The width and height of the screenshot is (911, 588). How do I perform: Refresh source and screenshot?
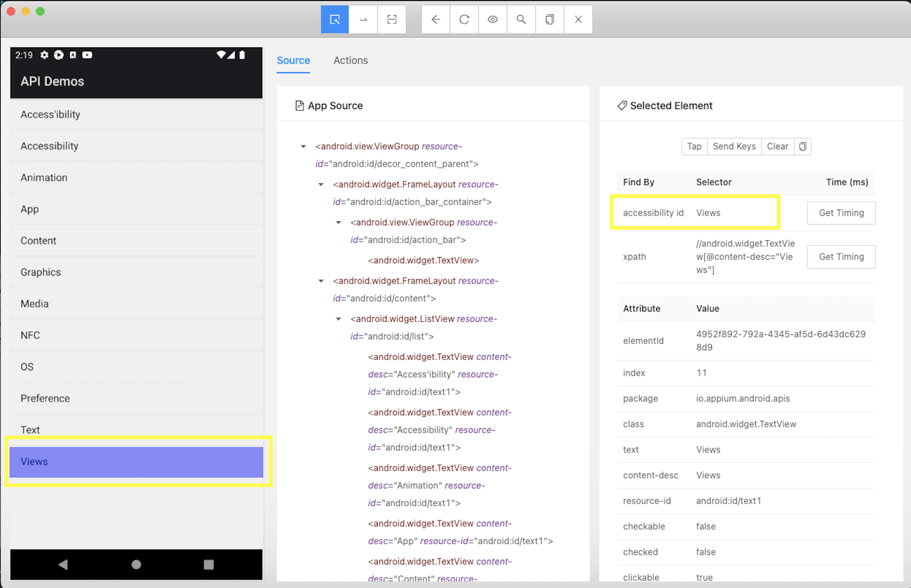(x=464, y=19)
